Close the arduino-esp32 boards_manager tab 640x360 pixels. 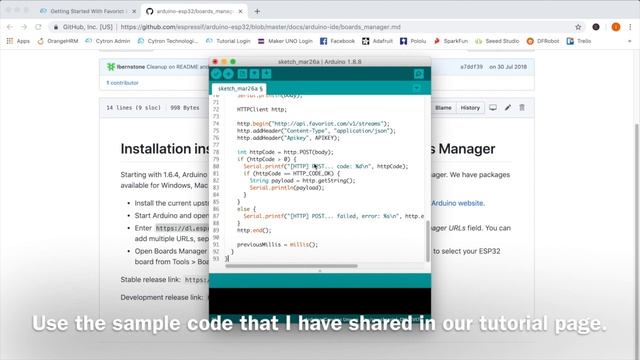(240, 11)
